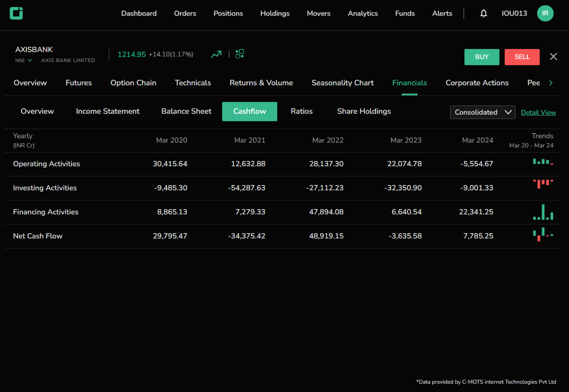Open notifications bell icon
The width and height of the screenshot is (569, 392).
pos(483,13)
